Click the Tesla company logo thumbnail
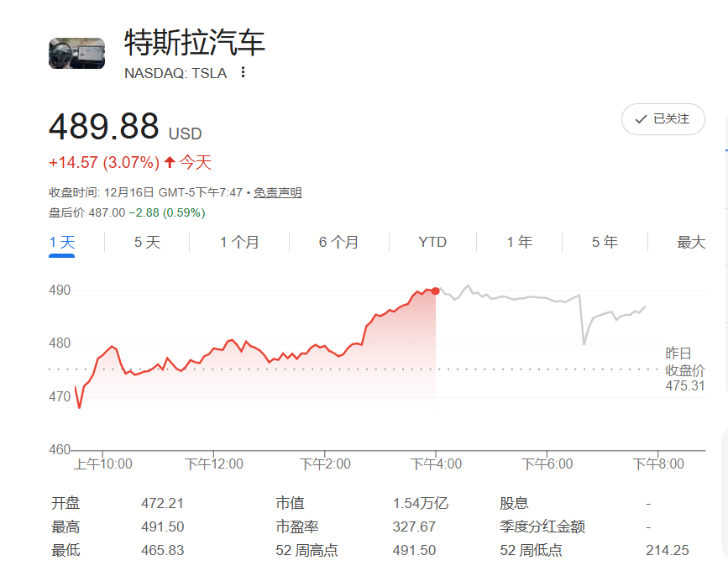728x571 pixels. coord(76,53)
